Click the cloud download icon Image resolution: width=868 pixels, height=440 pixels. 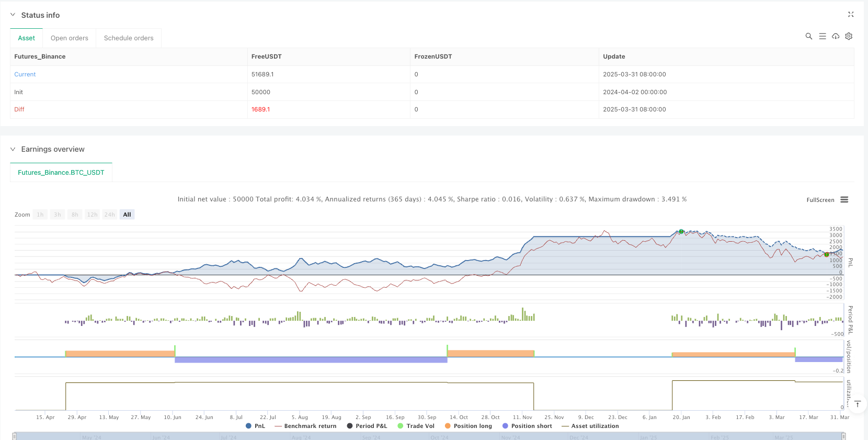[x=836, y=36]
